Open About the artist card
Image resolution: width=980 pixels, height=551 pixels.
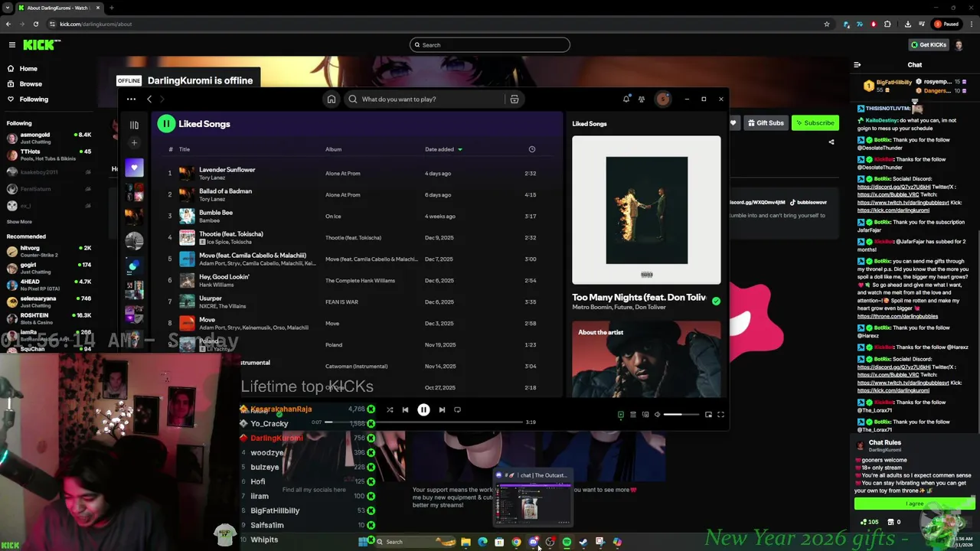pos(646,359)
